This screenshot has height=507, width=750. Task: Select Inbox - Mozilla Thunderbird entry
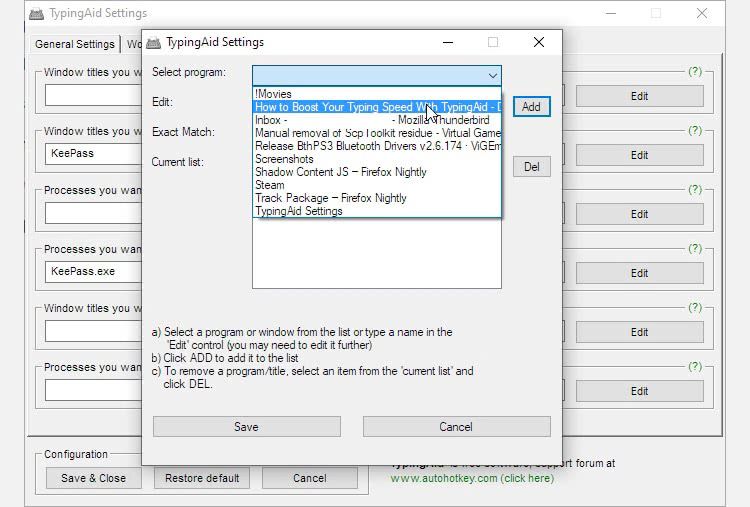[376, 120]
